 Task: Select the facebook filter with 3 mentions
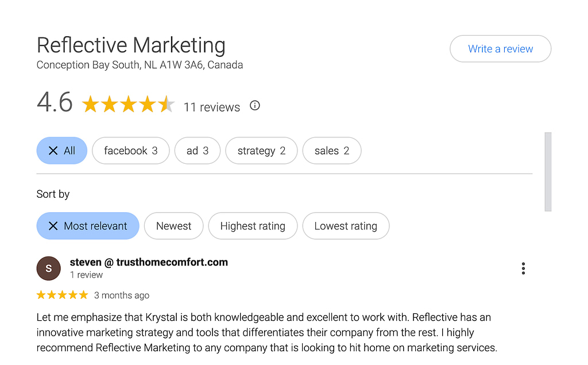130,150
